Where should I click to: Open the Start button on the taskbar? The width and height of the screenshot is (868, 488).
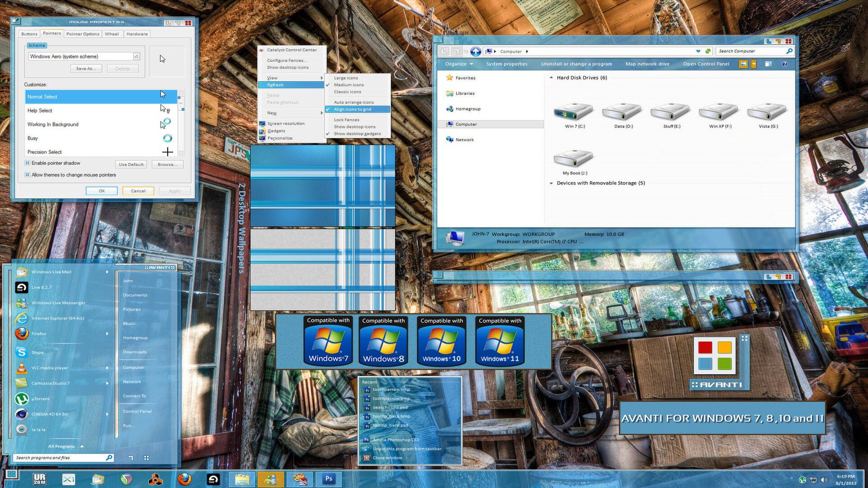point(11,476)
